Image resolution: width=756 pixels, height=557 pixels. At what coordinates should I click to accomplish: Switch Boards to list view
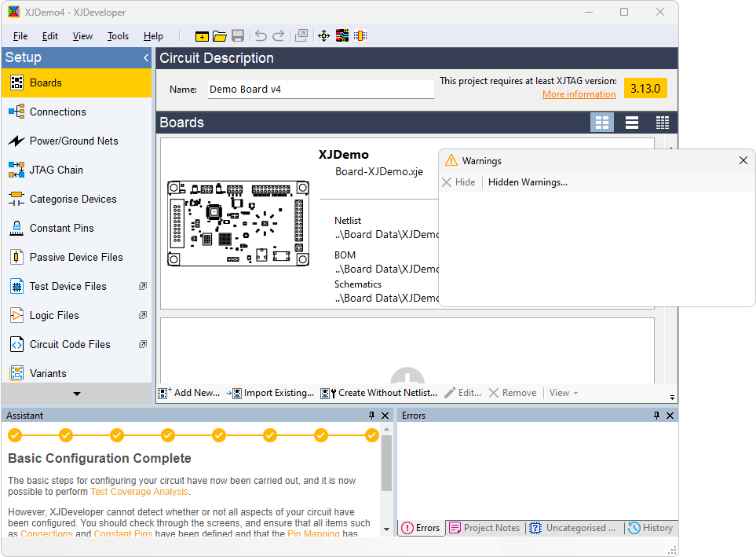pos(631,123)
